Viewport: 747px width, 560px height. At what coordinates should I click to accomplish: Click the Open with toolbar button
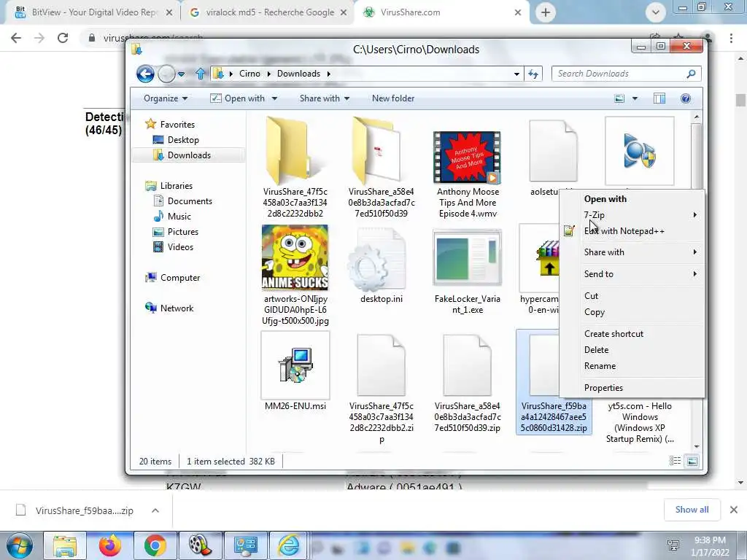[x=237, y=98]
